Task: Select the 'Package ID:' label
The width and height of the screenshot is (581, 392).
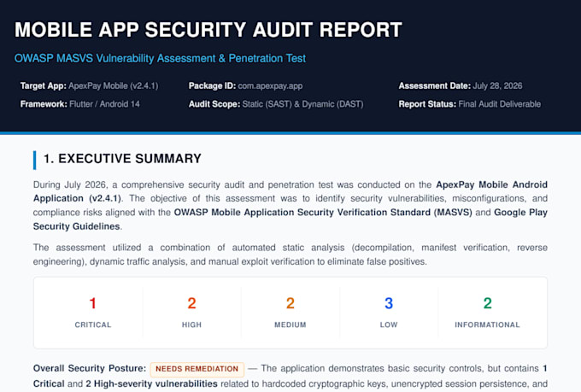Action: (x=212, y=86)
